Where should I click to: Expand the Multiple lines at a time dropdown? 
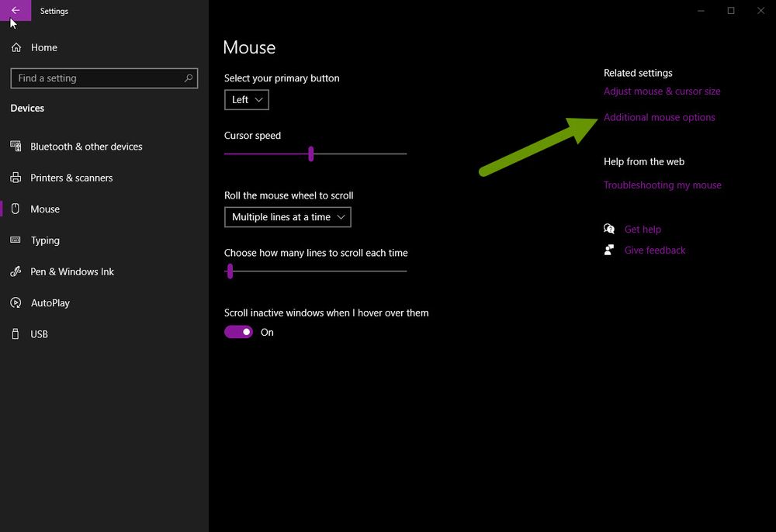tap(287, 217)
